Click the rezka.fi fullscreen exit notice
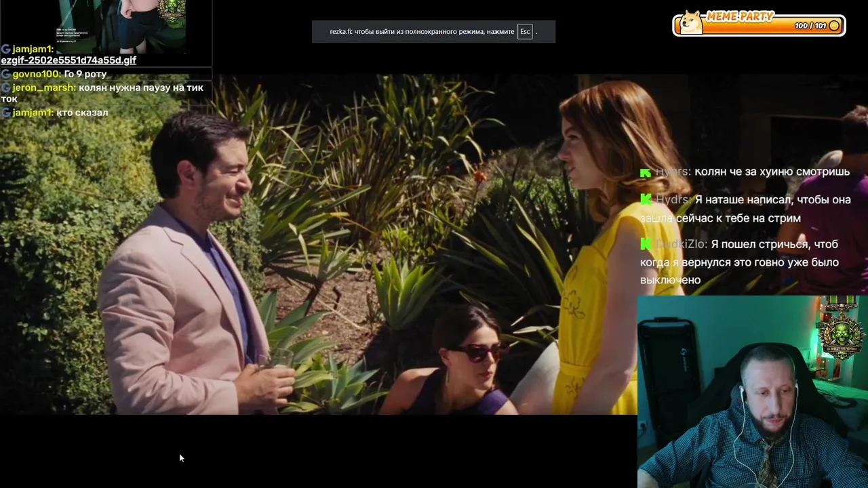868x488 pixels. tap(433, 32)
